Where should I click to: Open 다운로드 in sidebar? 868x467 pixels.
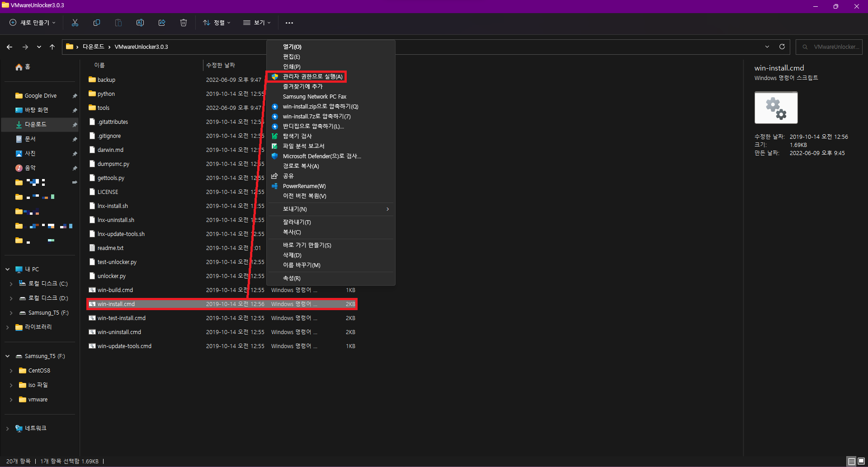point(35,125)
